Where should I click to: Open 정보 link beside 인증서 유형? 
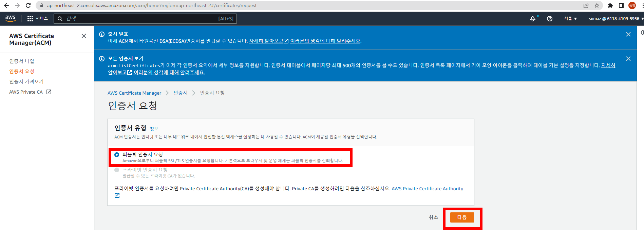point(154,129)
